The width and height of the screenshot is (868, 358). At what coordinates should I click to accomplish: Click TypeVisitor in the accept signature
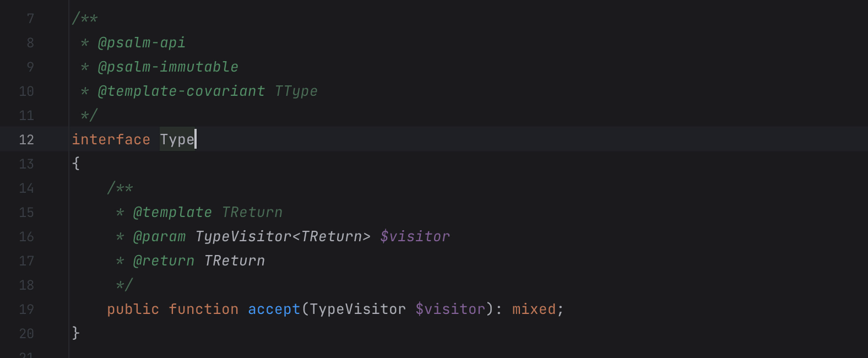(x=357, y=310)
